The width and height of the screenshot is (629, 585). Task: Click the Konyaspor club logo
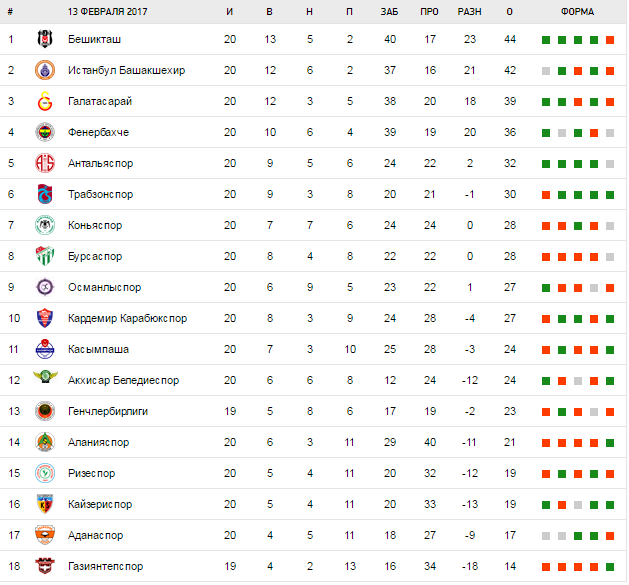tap(44, 226)
